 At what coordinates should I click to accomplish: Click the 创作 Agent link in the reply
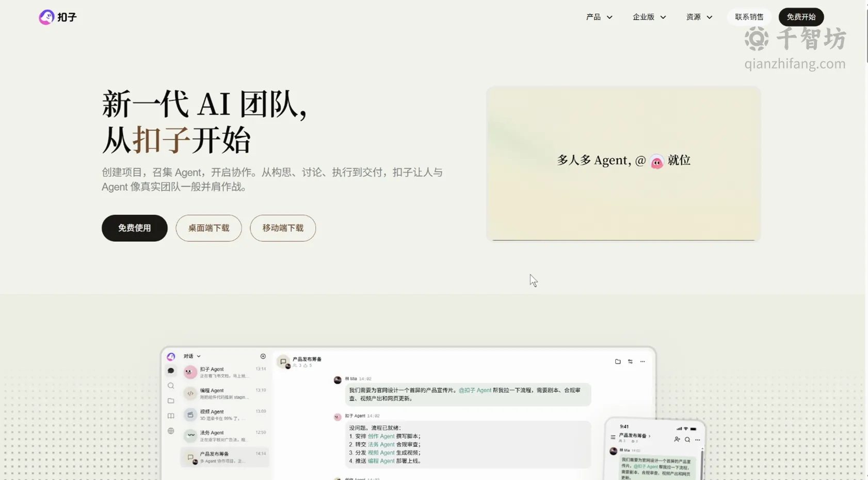[x=381, y=436]
